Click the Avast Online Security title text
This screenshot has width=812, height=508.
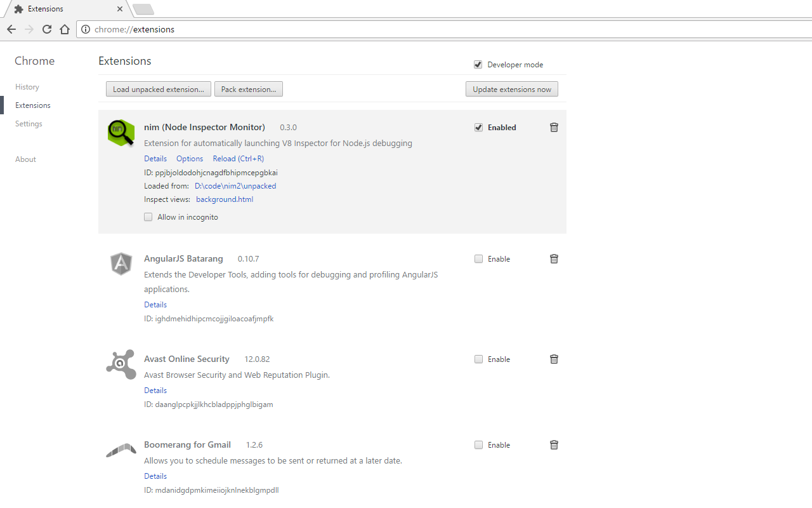pos(187,359)
